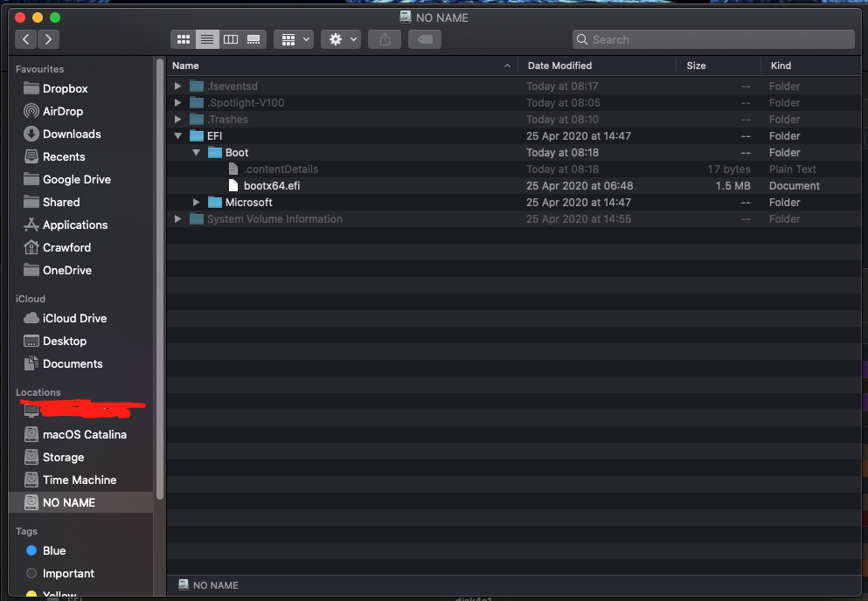Select the .fseventsd folder name

click(x=233, y=86)
